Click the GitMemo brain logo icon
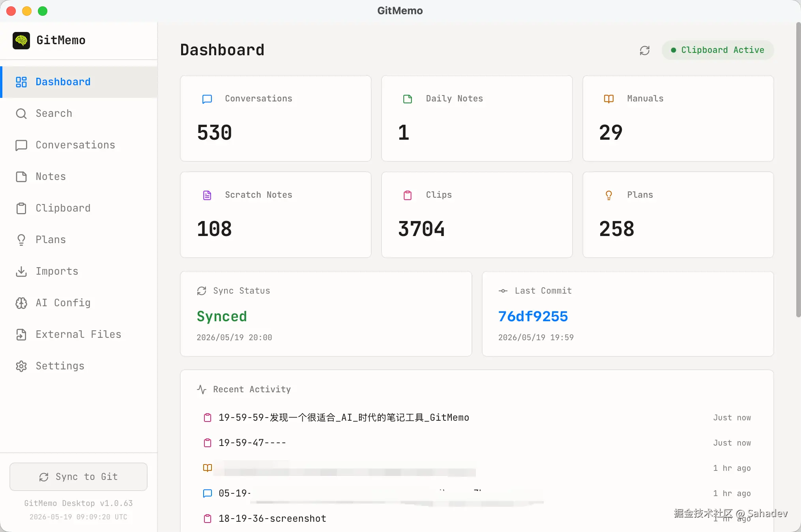This screenshot has width=801, height=532. tap(21, 40)
